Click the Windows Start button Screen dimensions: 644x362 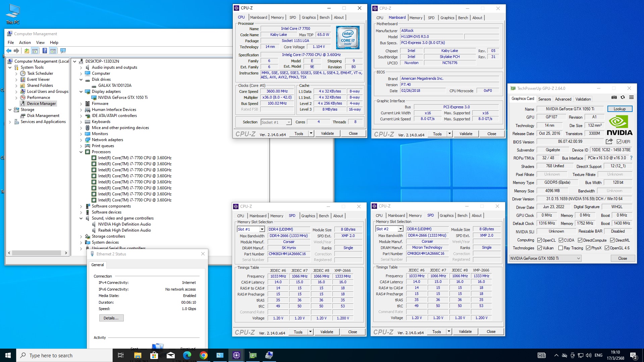(x=8, y=355)
